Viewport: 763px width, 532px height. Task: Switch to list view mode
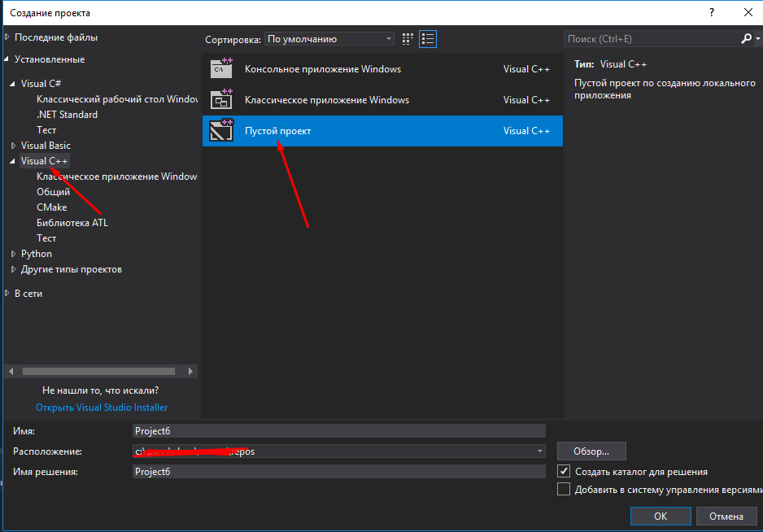428,38
